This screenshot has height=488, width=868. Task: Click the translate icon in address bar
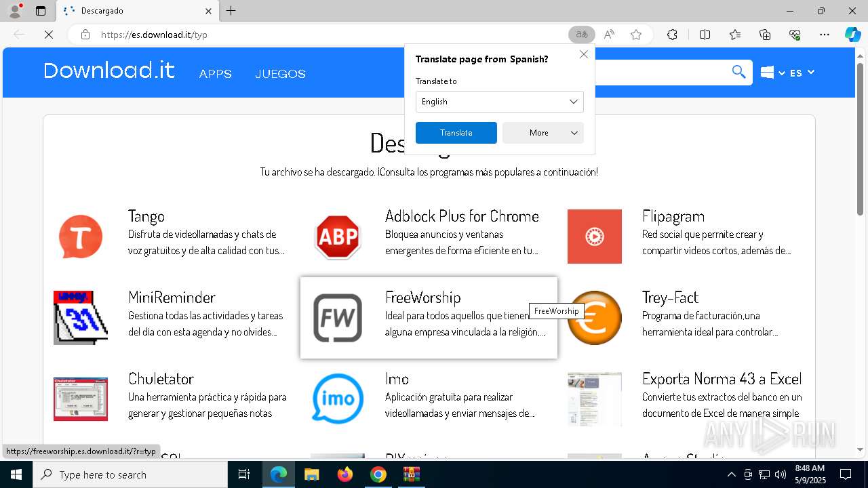[582, 35]
